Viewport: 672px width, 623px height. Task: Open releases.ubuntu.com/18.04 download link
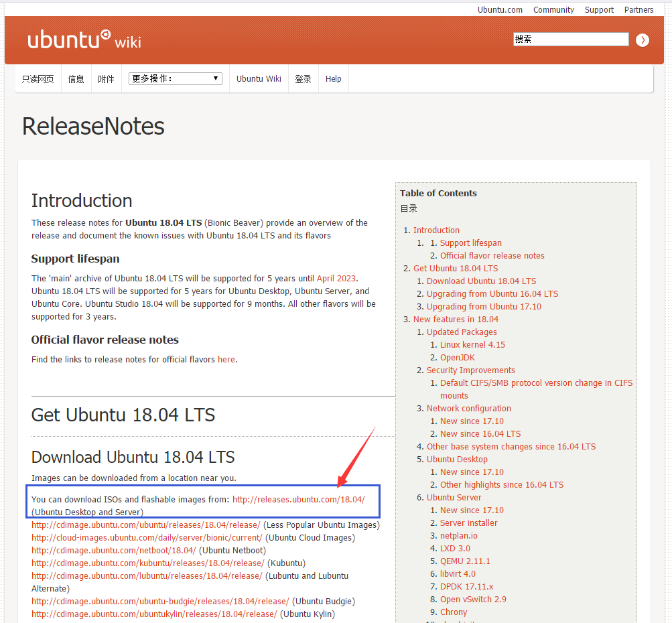point(299,500)
